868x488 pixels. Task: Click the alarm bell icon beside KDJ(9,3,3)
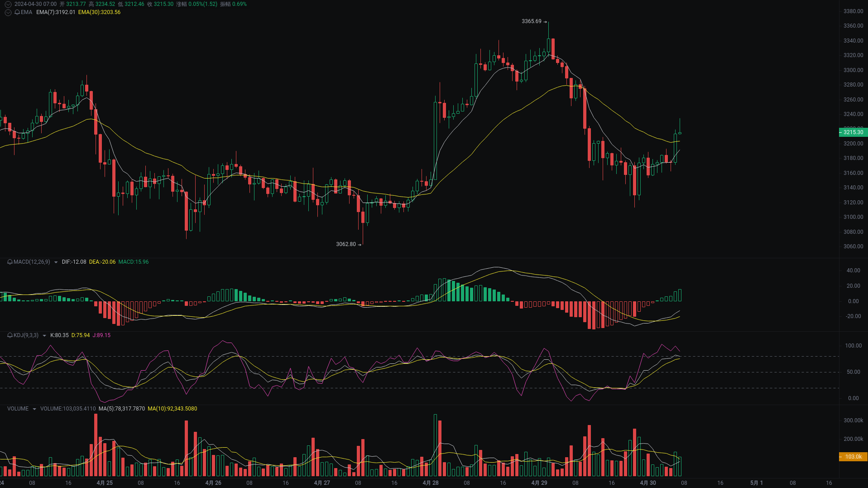(10, 335)
